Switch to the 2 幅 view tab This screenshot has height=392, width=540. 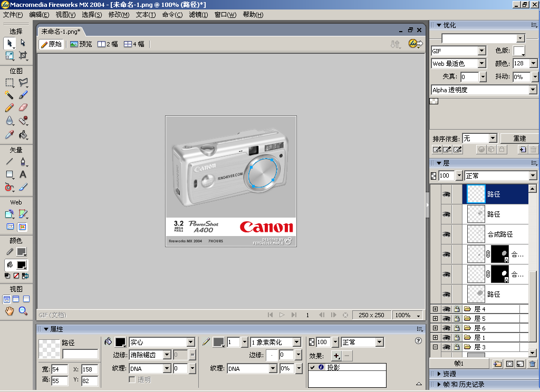(108, 44)
